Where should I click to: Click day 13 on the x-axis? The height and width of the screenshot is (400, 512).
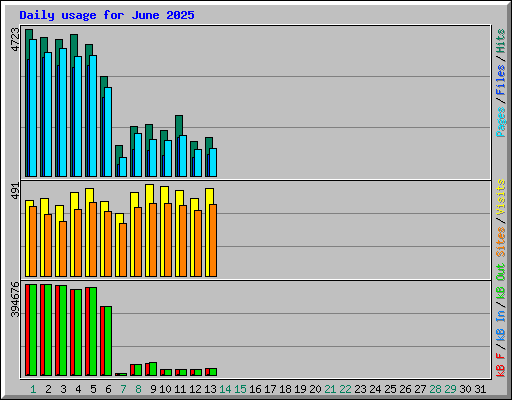click(210, 389)
